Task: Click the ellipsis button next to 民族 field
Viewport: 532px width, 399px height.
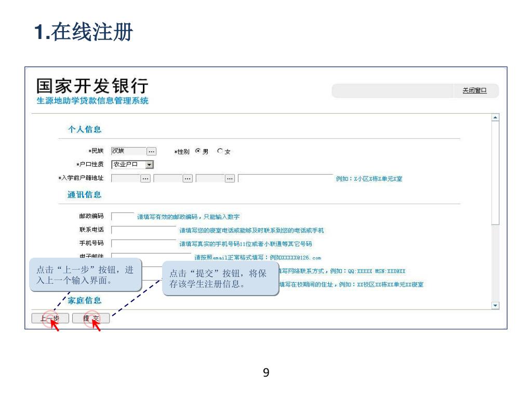Action: pos(151,152)
